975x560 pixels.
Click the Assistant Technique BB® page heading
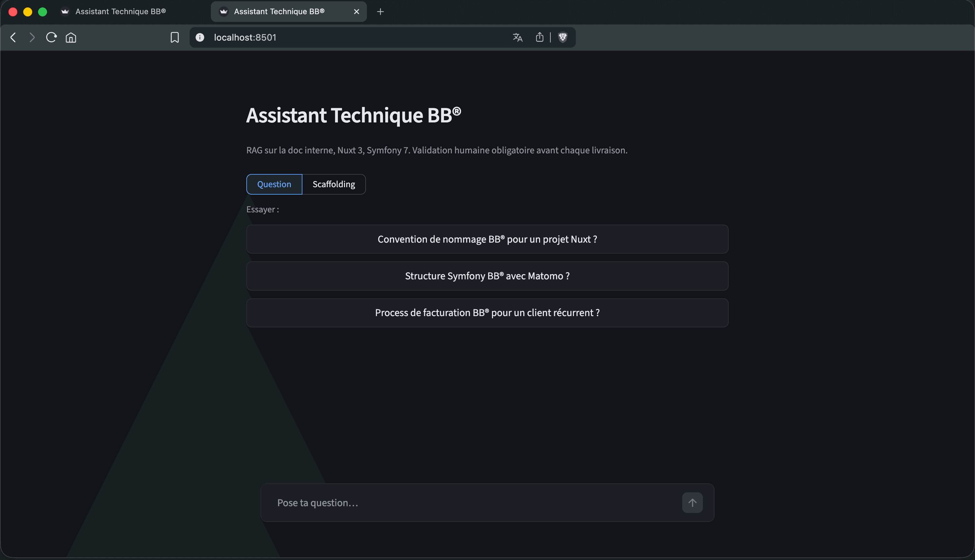click(x=353, y=115)
